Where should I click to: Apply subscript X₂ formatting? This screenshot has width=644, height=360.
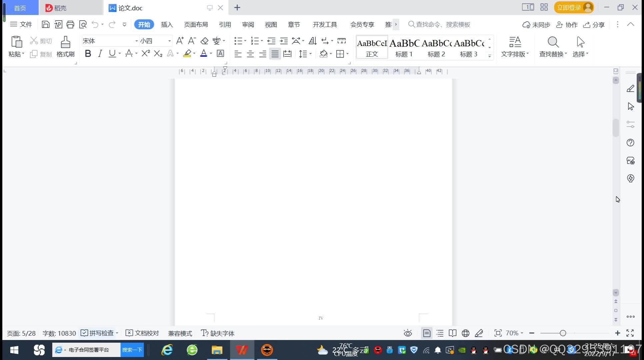pos(158,53)
